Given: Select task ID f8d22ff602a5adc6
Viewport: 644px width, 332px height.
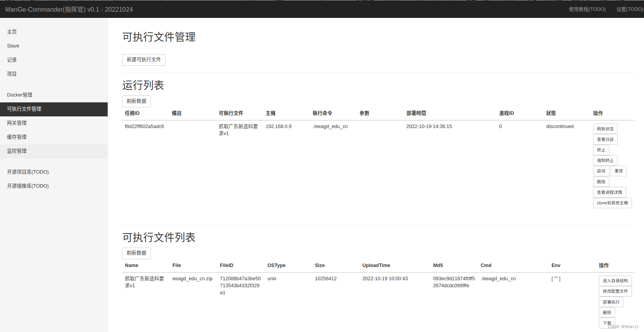Looking at the screenshot, I should click(144, 126).
